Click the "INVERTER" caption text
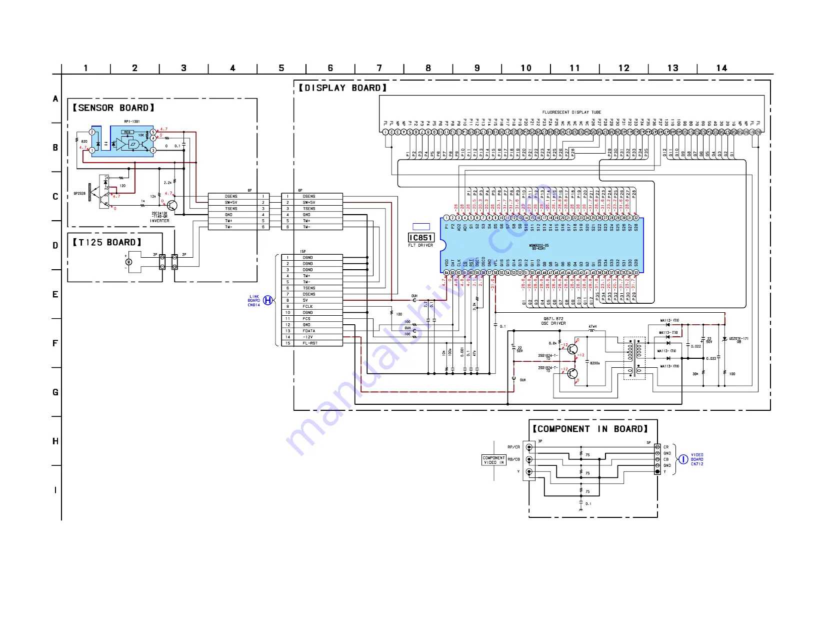840x632 pixels. click(159, 221)
